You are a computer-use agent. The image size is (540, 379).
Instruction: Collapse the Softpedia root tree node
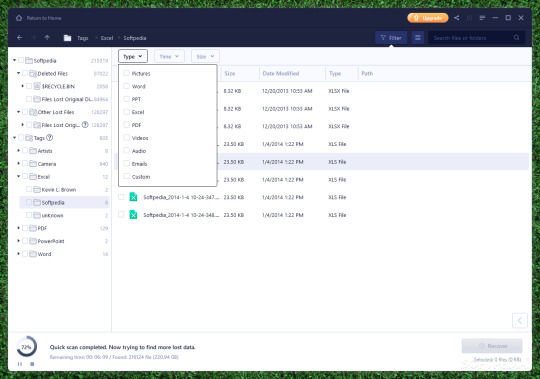[x=14, y=60]
